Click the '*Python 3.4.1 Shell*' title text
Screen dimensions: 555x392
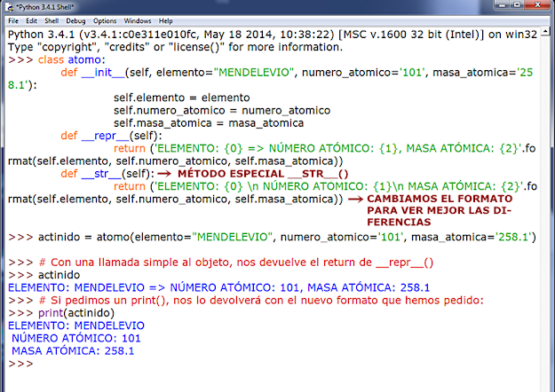(x=44, y=7)
